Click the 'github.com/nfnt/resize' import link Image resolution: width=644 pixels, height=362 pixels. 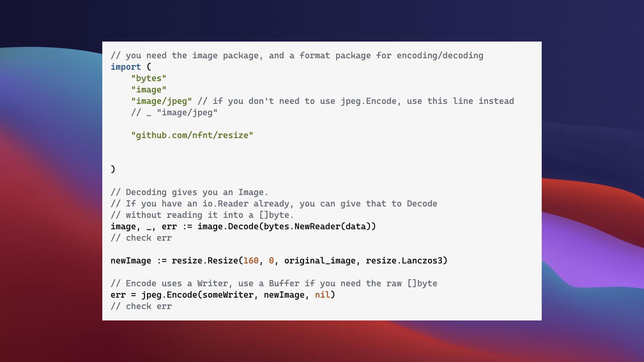[x=192, y=135]
